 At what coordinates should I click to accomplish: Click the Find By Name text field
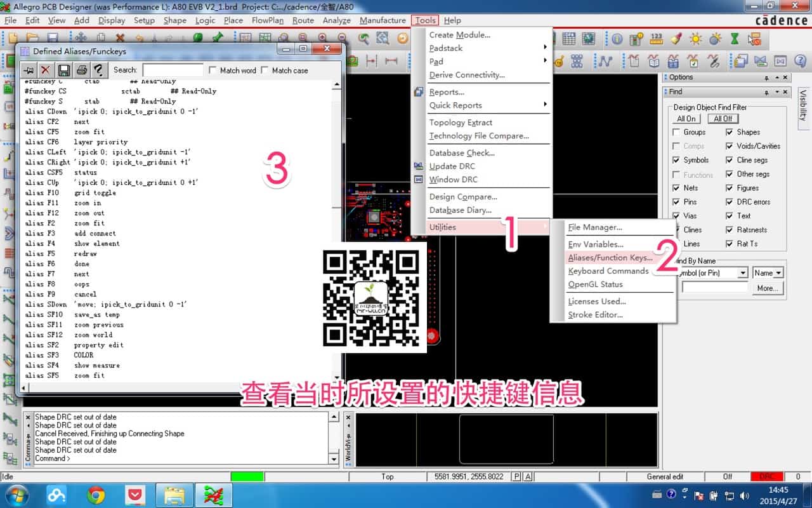(x=715, y=288)
